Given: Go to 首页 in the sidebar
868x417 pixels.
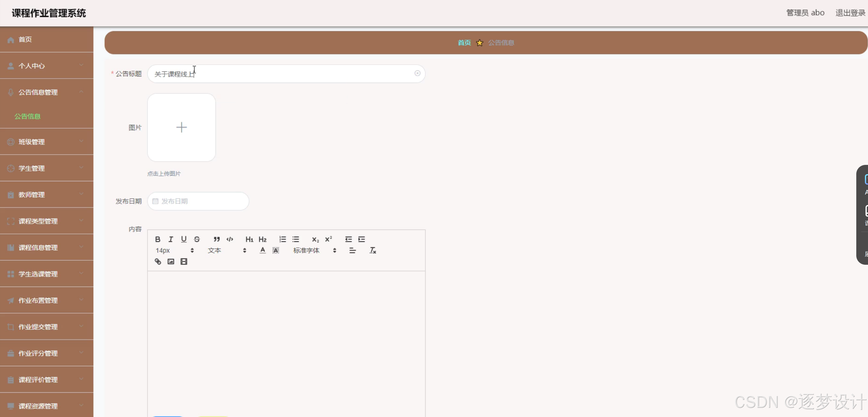Looking at the screenshot, I should (25, 39).
